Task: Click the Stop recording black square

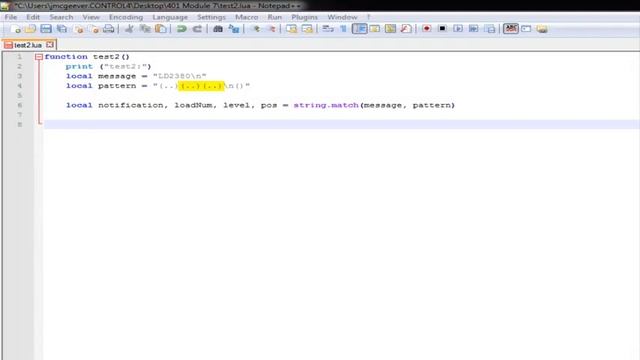Action: pyautogui.click(x=442, y=29)
